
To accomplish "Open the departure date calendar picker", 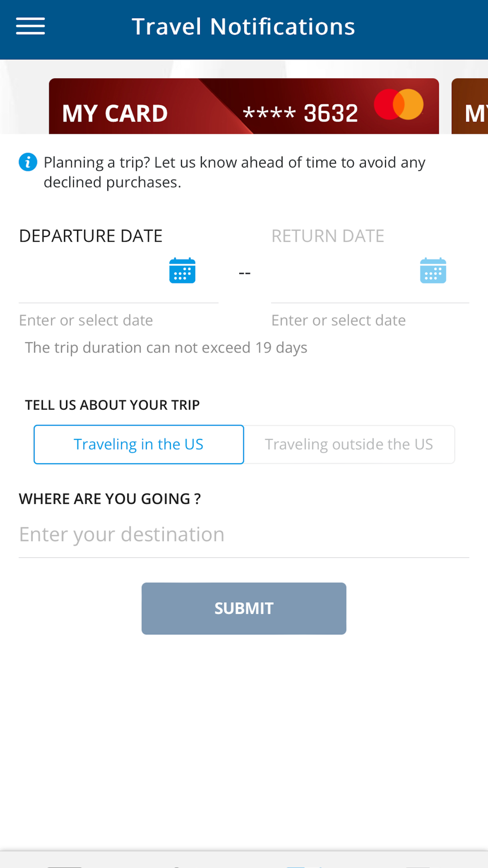I will 182,271.
